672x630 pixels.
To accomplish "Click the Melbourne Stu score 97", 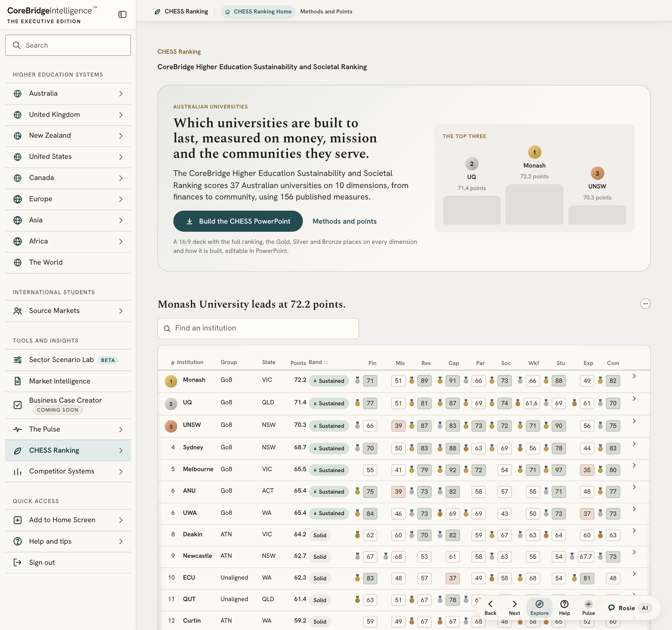I will pyautogui.click(x=558, y=470).
